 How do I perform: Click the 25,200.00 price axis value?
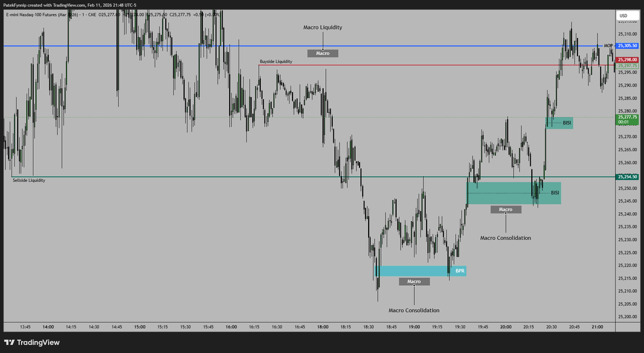tap(627, 317)
